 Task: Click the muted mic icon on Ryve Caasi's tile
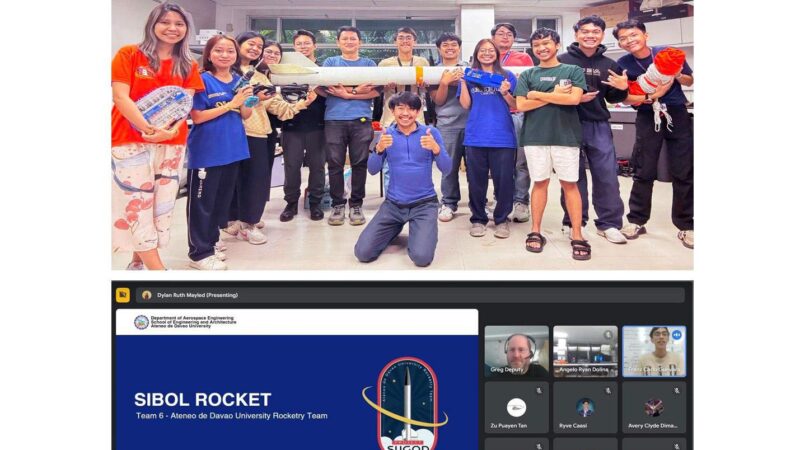(608, 390)
